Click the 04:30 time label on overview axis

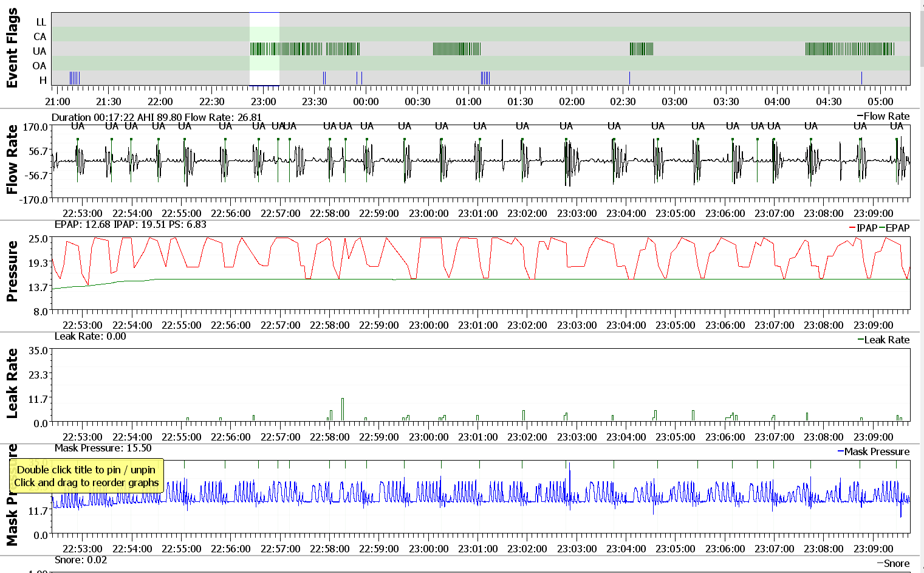pyautogui.click(x=829, y=101)
